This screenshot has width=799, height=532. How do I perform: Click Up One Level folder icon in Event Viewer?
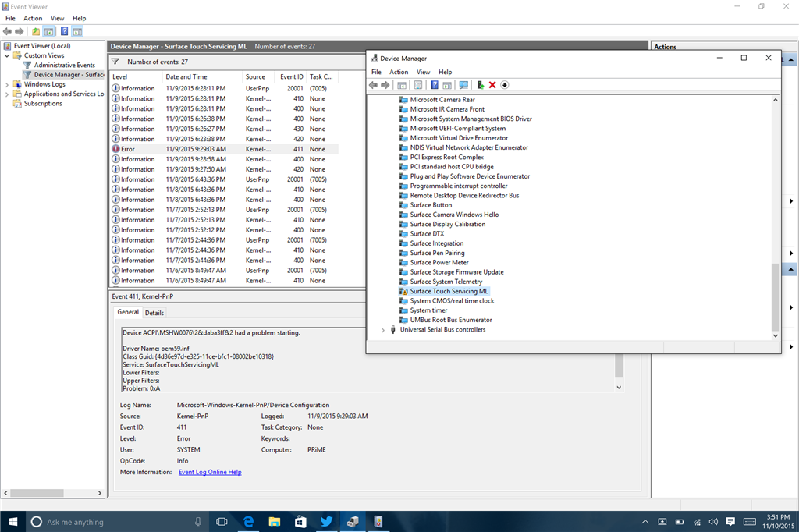(x=36, y=32)
